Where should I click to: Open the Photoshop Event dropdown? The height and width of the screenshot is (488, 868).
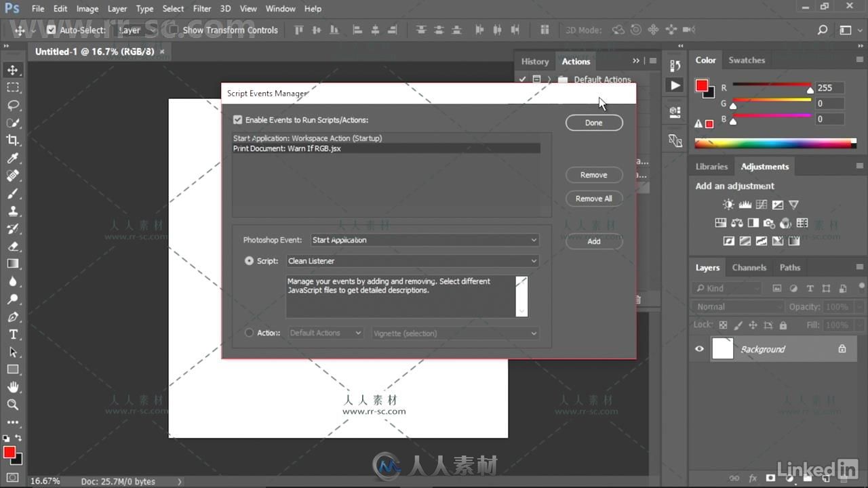coord(425,240)
